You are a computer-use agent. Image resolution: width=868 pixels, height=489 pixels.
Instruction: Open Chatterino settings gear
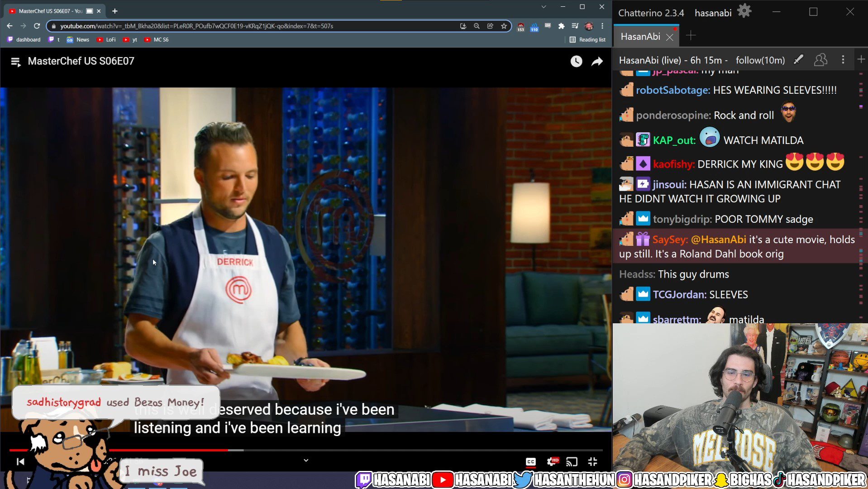point(744,11)
